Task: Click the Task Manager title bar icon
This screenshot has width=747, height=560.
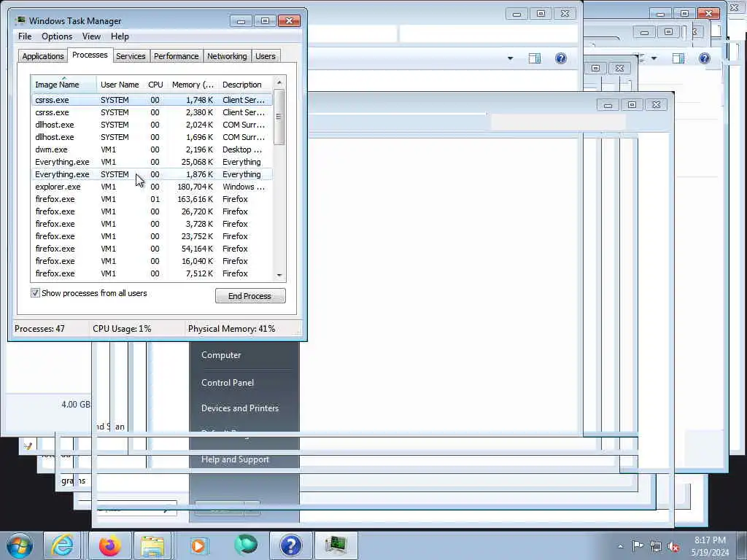Action: [x=20, y=20]
